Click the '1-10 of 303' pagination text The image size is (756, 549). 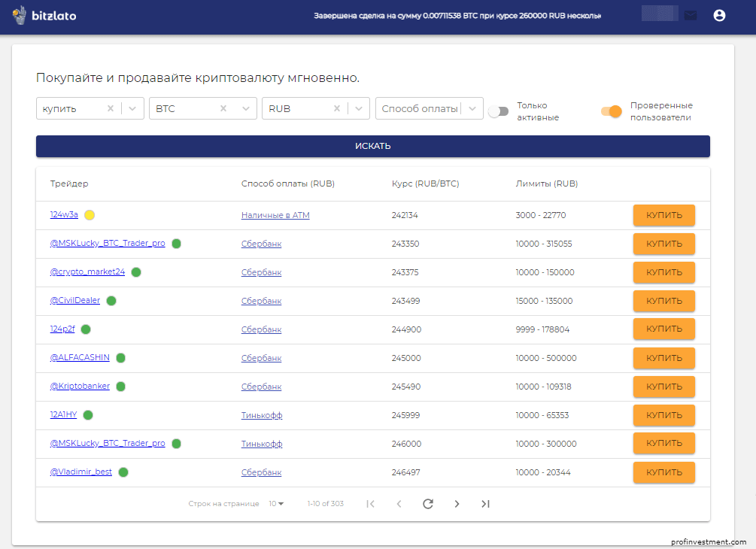pos(326,504)
